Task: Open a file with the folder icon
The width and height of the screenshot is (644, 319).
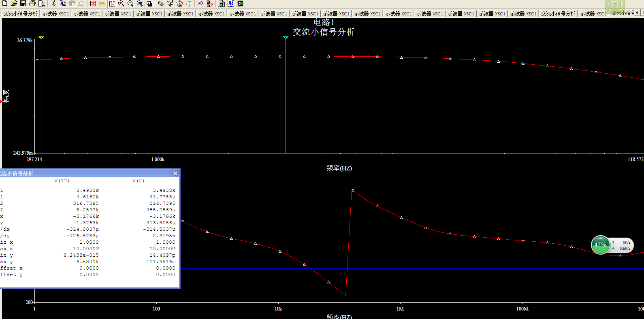Action: 14,4
